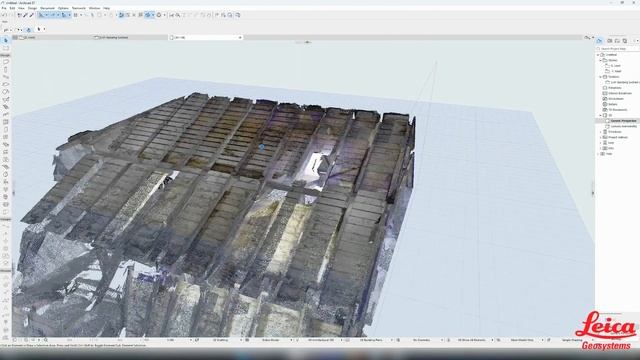Click the Undo icon in the toolbar
Viewport: 640px width, 360px height.
(x=4, y=15)
